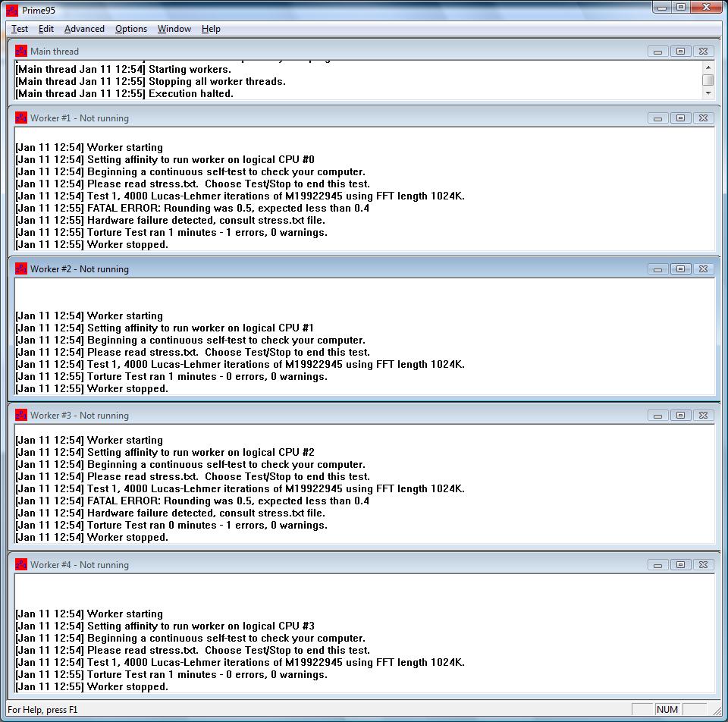
Task: Minimize the Worker #4 window
Action: point(658,565)
